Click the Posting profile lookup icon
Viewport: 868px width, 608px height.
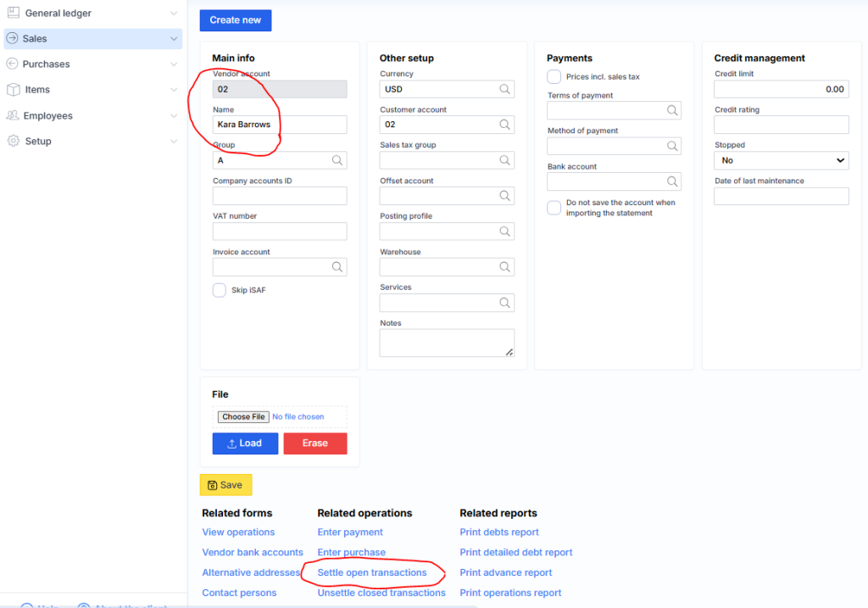[504, 231]
